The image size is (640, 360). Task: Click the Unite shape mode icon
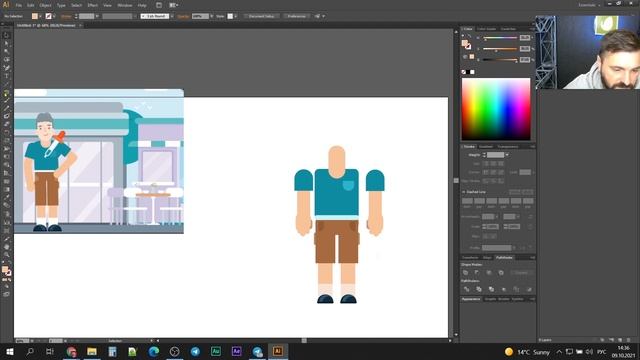pyautogui.click(x=466, y=273)
